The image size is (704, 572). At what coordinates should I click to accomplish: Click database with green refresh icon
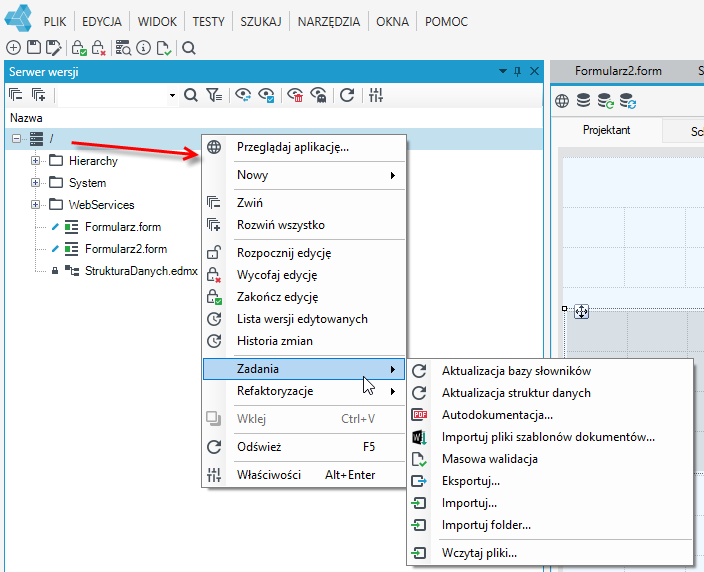click(x=606, y=101)
